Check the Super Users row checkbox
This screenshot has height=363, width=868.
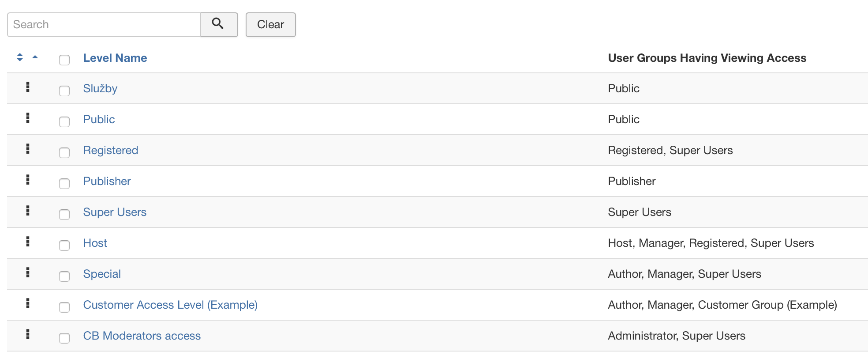tap(64, 214)
